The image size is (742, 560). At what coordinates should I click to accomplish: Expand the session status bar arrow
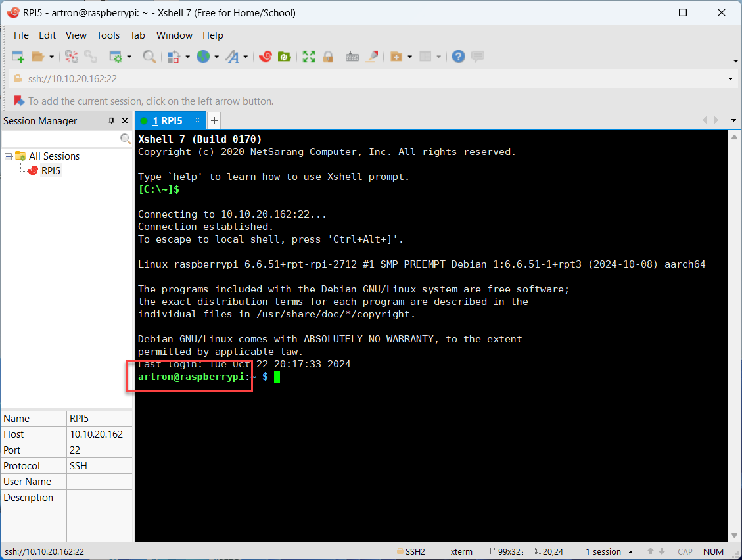(x=630, y=552)
